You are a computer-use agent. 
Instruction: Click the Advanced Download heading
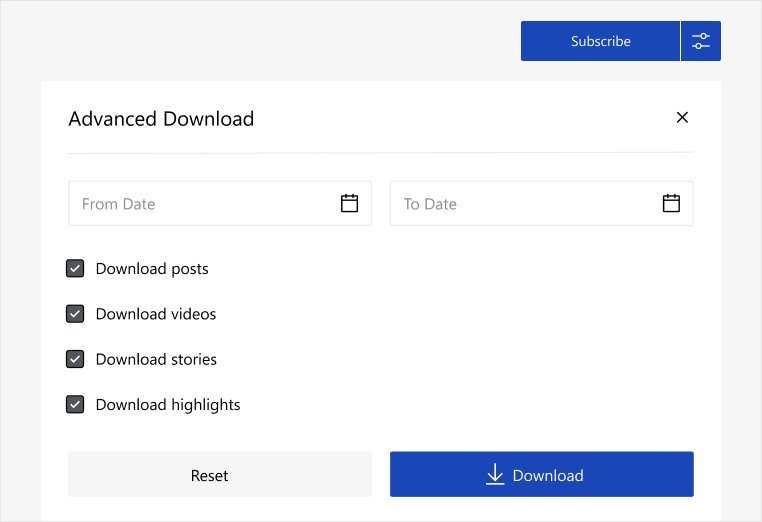[161, 119]
